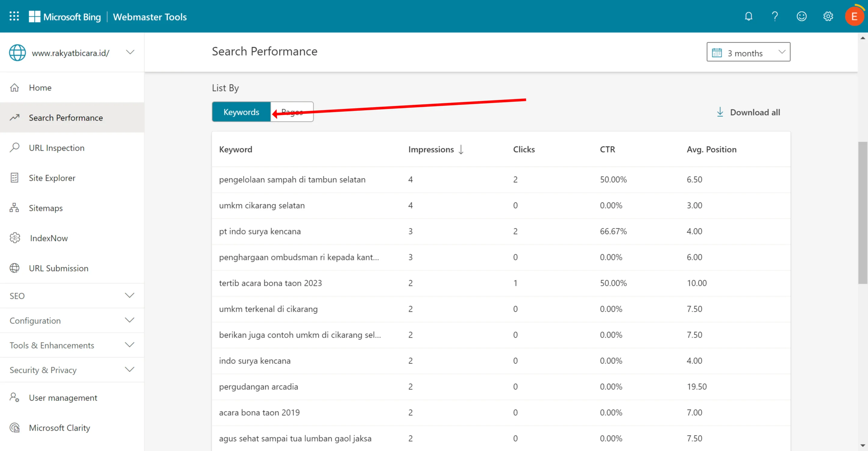Viewport: 868px width, 451px height.
Task: Click keyword 'penghargaan ombudsman ri kepada kant...'
Action: (x=299, y=257)
